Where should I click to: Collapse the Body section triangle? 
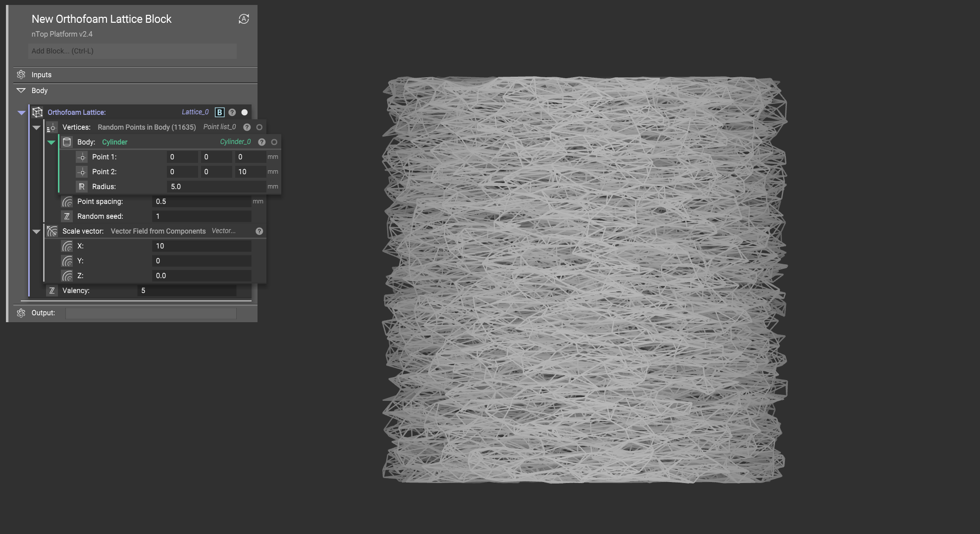point(21,91)
